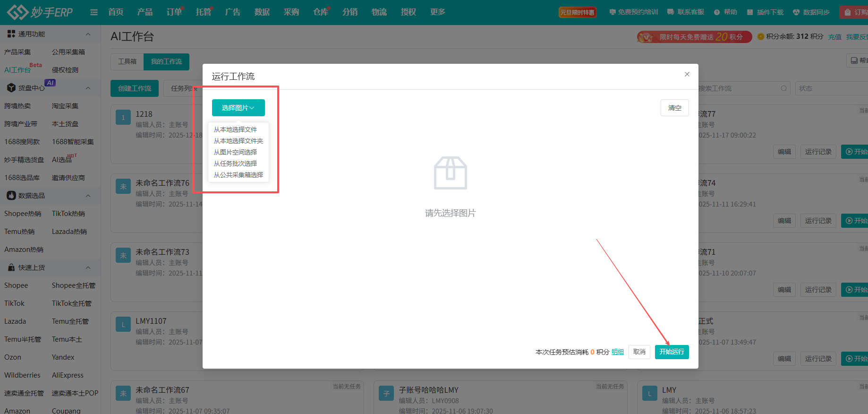This screenshot has height=414, width=868.
Task: Open 更多 in top navigation
Action: coord(438,12)
